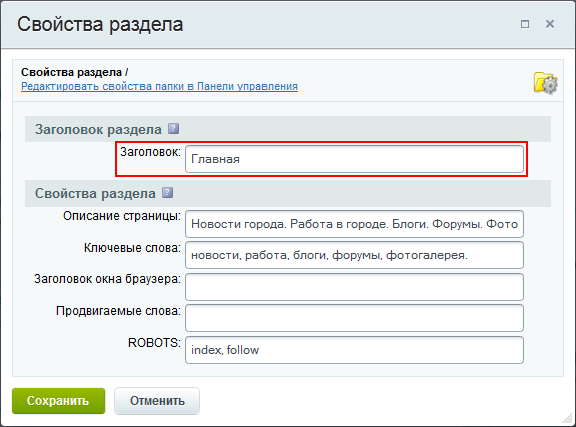The image size is (576, 427).
Task: Click the ROBOTS: label text
Action: (x=154, y=342)
